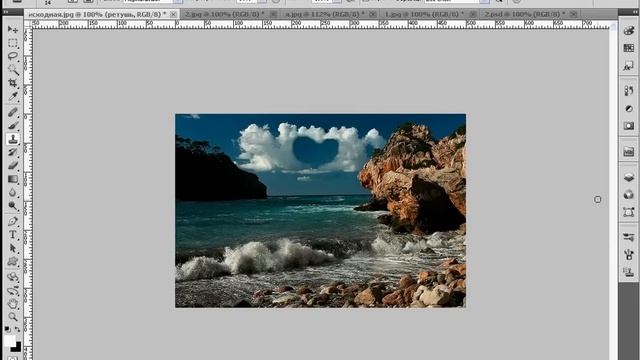Screen dimensions: 640x360
Task: Open the foreground color swatch
Action: click(x=9, y=340)
